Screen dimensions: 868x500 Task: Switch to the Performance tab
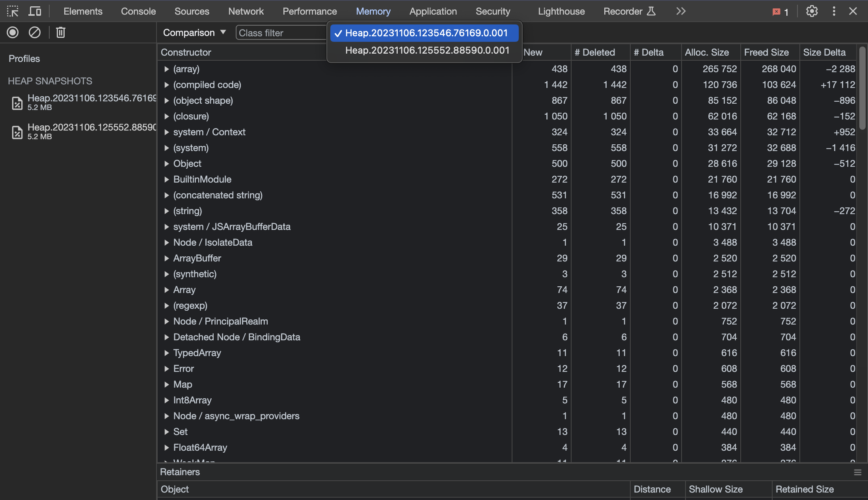tap(309, 11)
